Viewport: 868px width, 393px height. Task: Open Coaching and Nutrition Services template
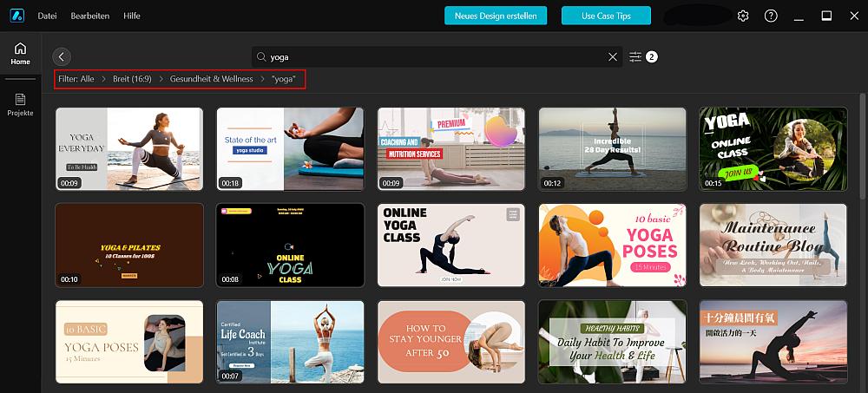pyautogui.click(x=451, y=149)
